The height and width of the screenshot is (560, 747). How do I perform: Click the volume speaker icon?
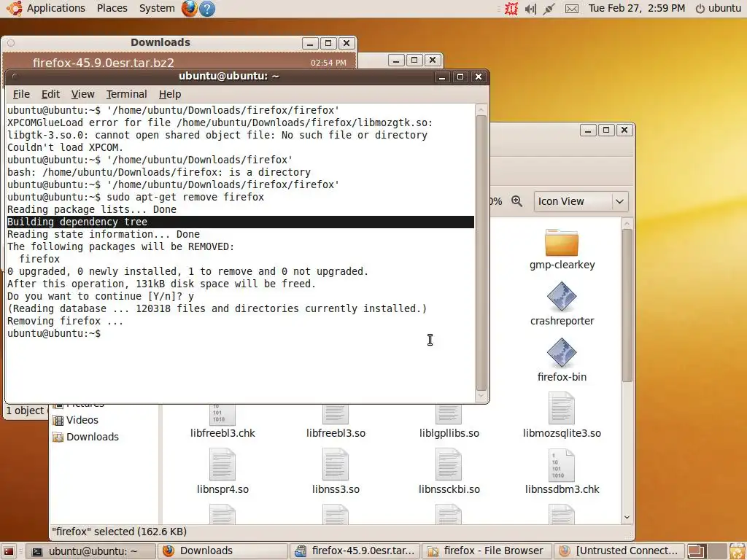[530, 8]
